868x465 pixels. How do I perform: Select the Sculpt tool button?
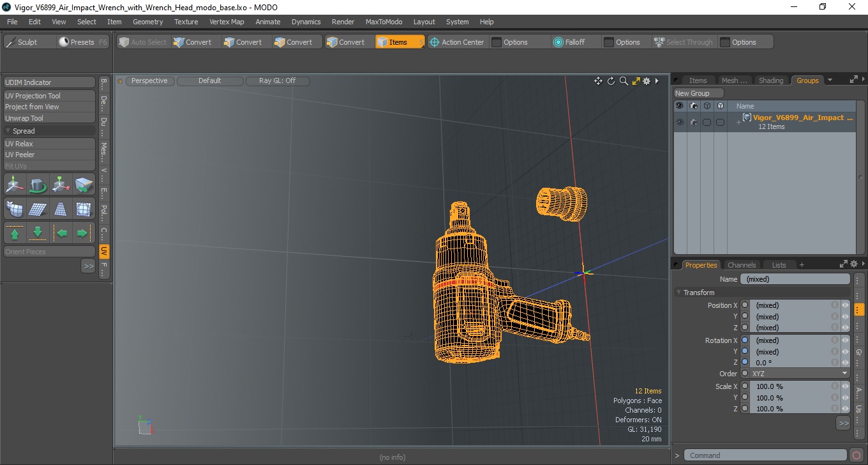point(29,42)
